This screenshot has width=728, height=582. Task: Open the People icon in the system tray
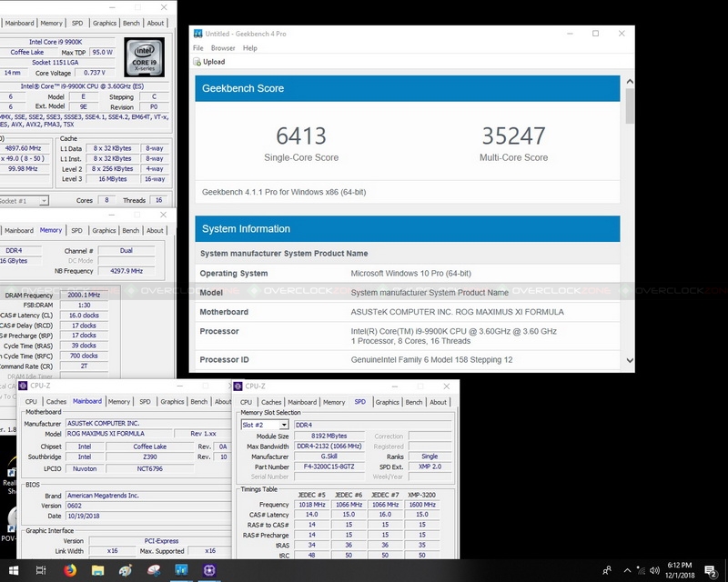click(607, 570)
